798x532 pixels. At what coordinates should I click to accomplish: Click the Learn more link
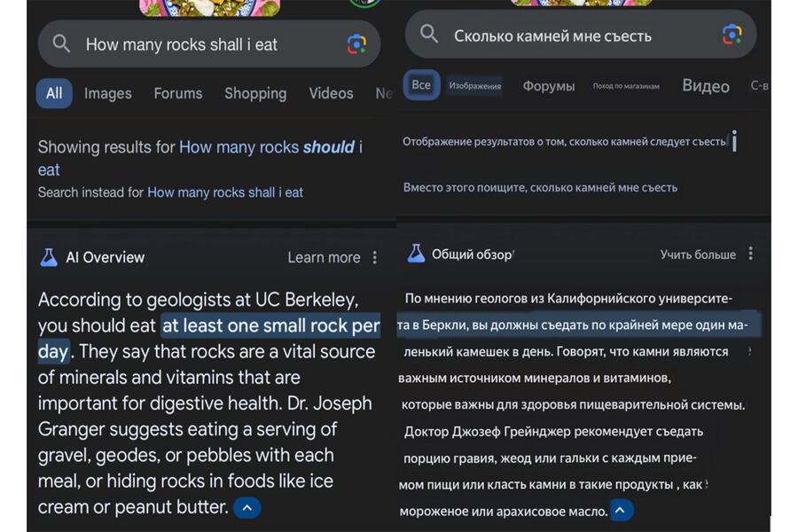pos(324,257)
